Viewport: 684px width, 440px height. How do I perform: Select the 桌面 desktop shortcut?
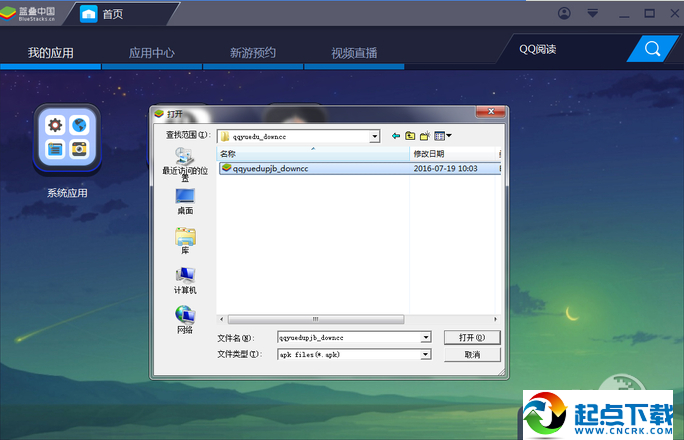[x=185, y=201]
